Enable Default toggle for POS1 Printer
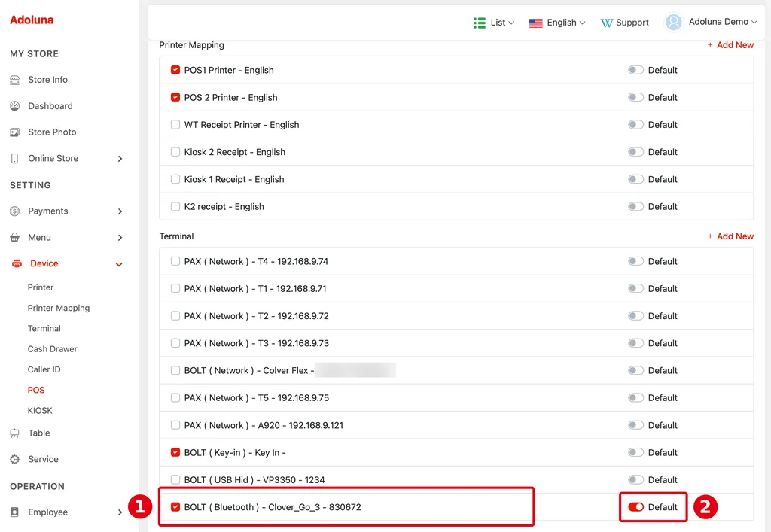 point(635,70)
